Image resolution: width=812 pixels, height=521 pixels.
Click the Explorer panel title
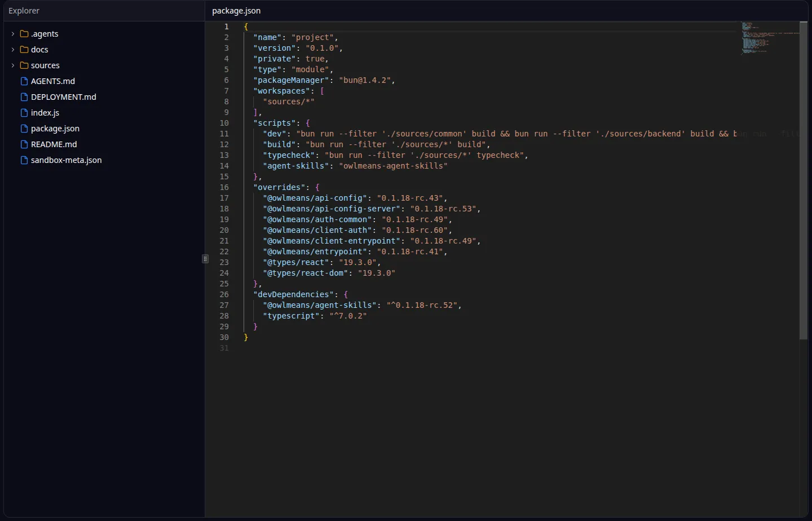point(24,11)
